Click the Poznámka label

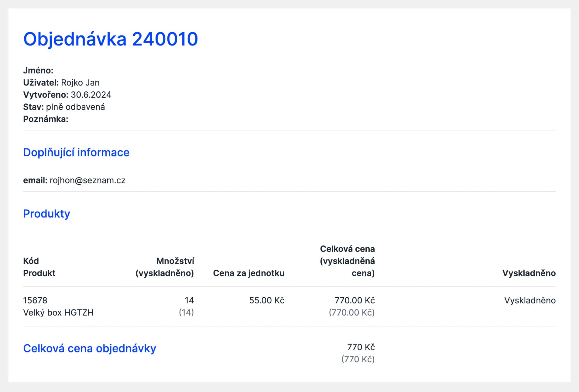coord(46,119)
